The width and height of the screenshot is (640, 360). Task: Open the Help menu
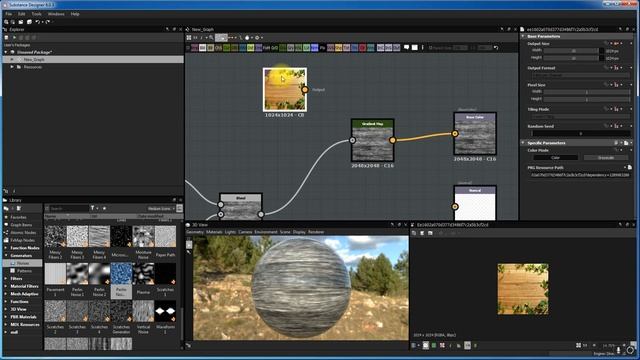(75, 14)
